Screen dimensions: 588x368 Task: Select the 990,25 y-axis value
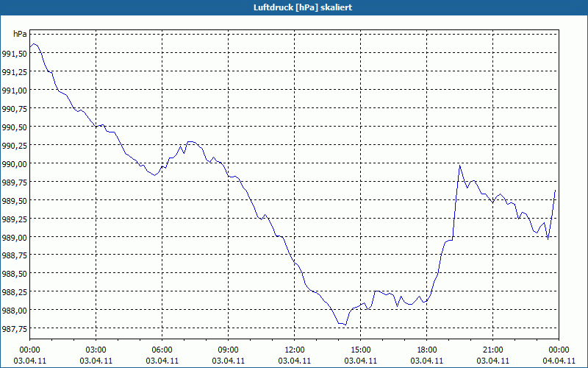tap(14, 146)
